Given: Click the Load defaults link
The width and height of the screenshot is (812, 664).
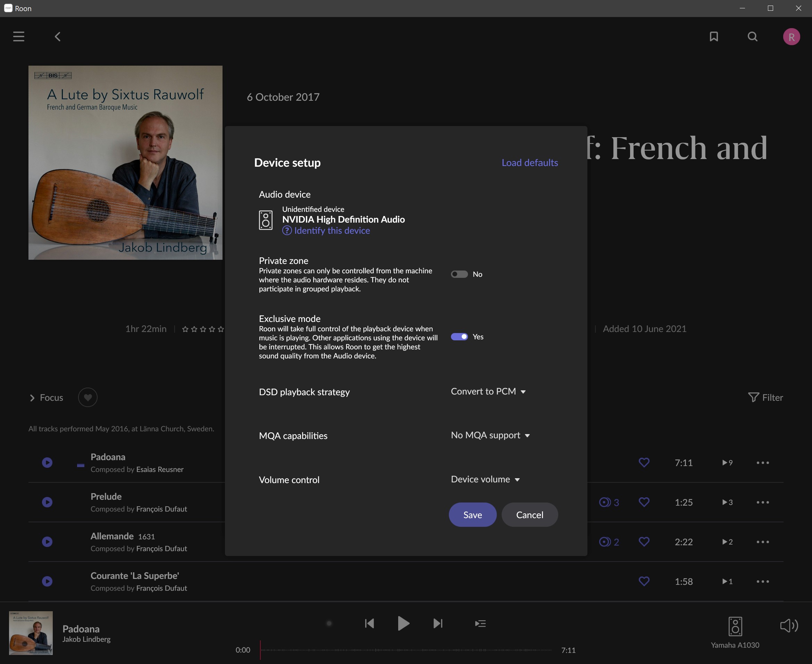Looking at the screenshot, I should point(529,163).
